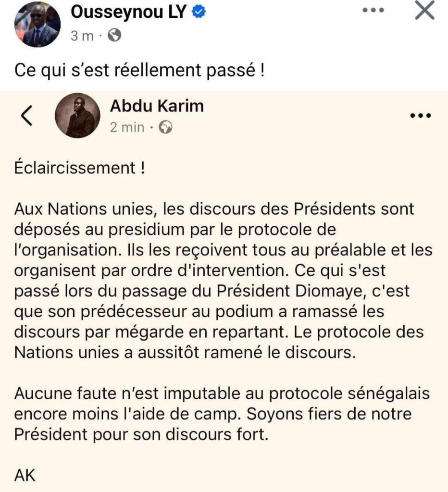This screenshot has height=492, width=448.
Task: Open Abdu Karim's round avatar
Action: click(78, 115)
